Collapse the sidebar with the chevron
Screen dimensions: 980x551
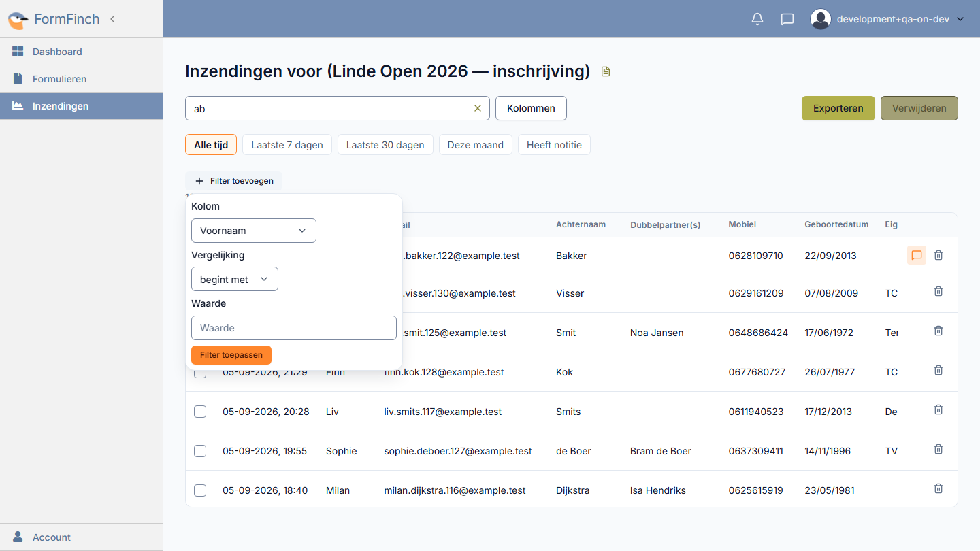coord(112,19)
